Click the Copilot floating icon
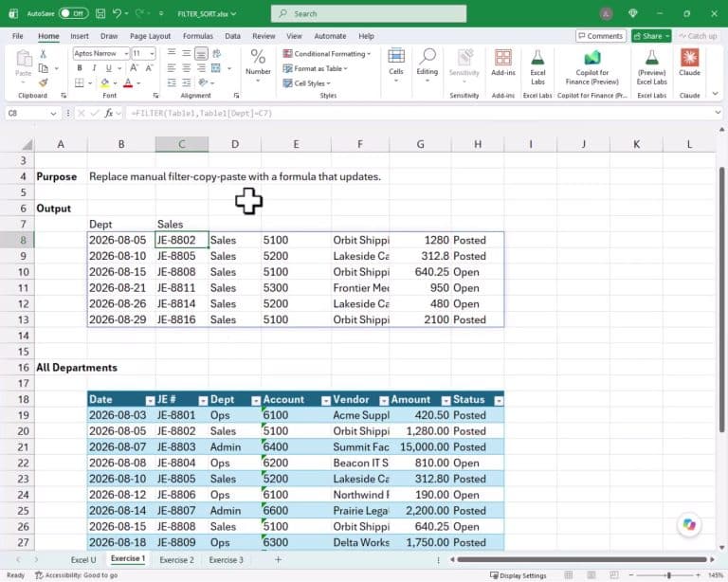This screenshot has width=728, height=582. click(x=689, y=525)
